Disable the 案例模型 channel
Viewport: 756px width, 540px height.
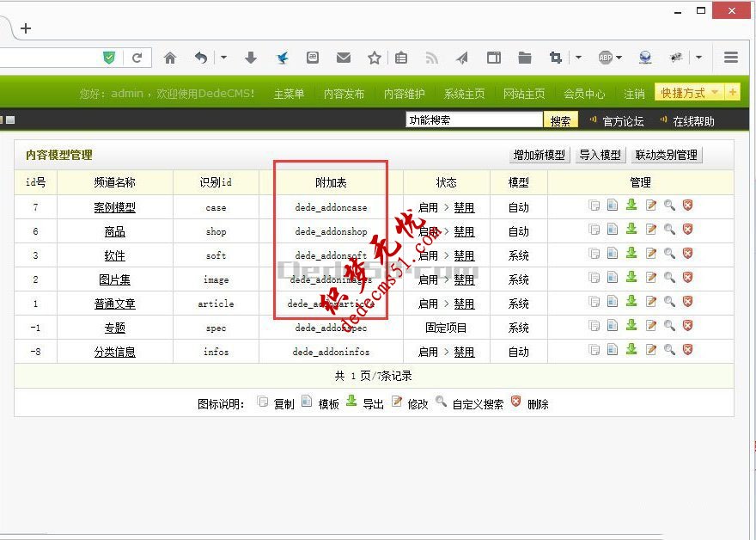coord(465,205)
